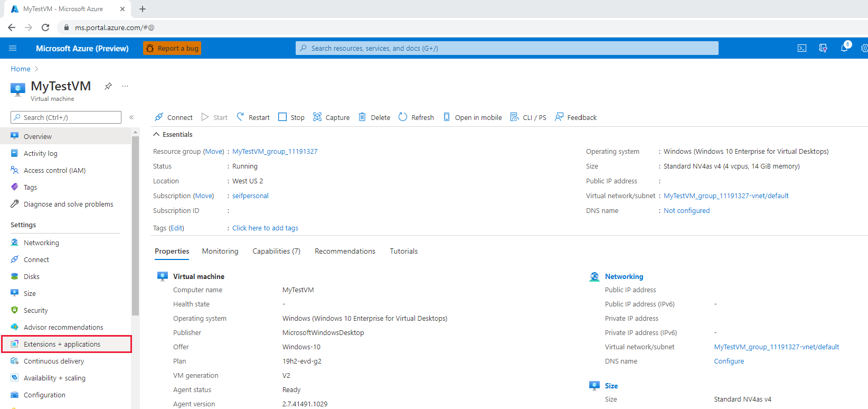The height and width of the screenshot is (409, 868).
Task: Click the Not configured DNS name link
Action: coord(686,210)
